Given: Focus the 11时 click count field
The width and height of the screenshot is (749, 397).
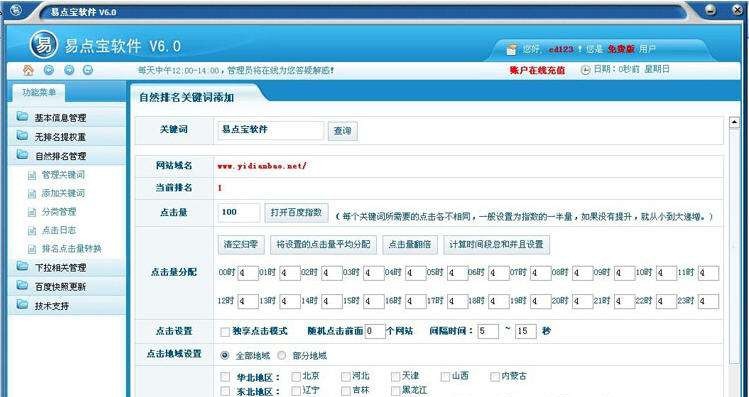Looking at the screenshot, I should coord(708,273).
